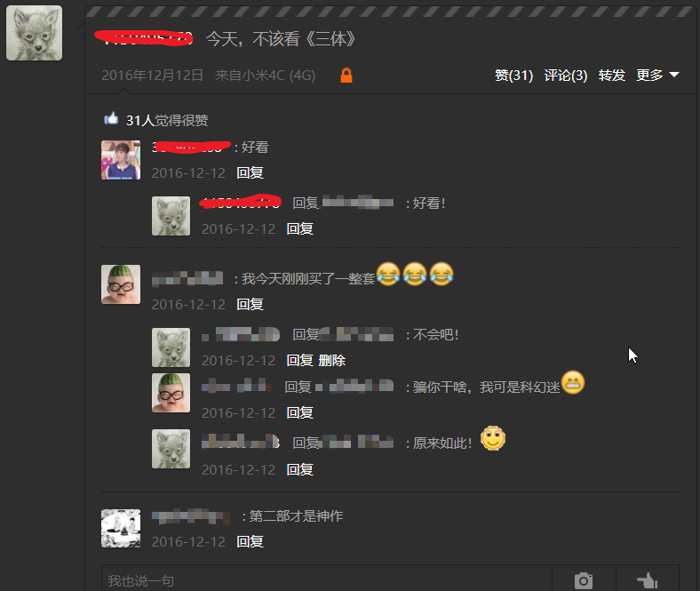Click the orange lock privacy icon
The width and height of the screenshot is (700, 591).
tap(346, 75)
